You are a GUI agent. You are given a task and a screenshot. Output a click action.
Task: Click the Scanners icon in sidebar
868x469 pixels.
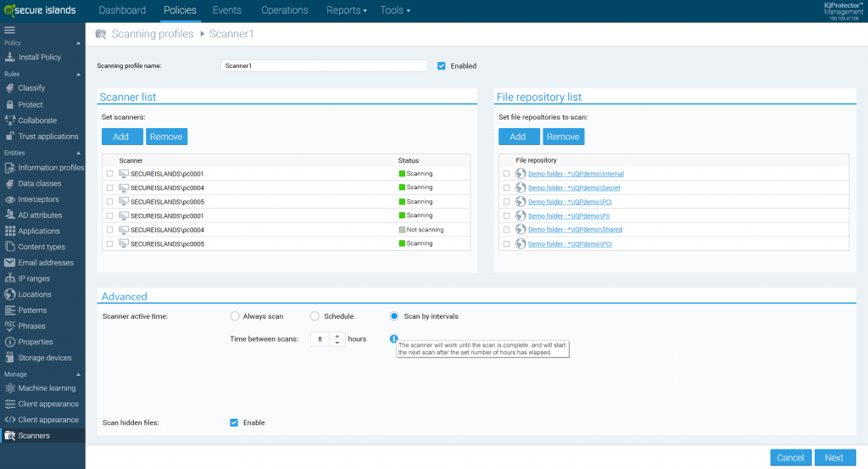(x=9, y=436)
